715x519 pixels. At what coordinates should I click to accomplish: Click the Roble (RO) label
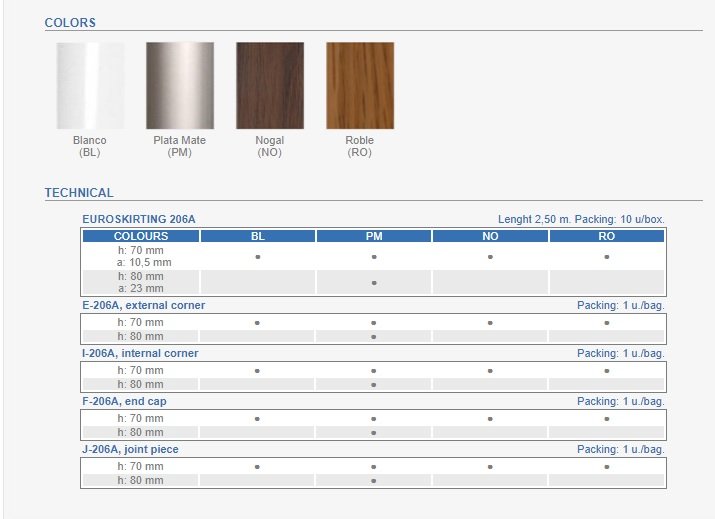[359, 146]
